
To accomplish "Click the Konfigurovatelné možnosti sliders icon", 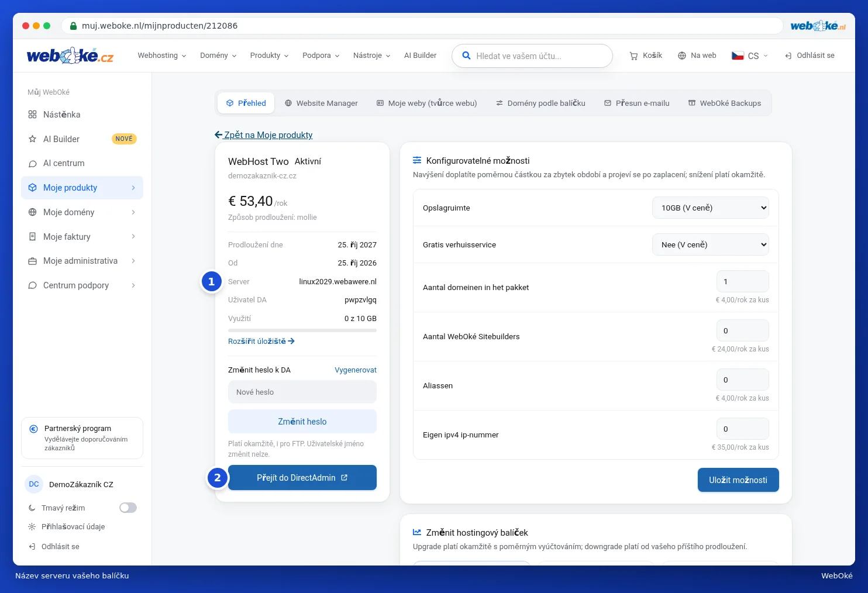I will pos(417,160).
